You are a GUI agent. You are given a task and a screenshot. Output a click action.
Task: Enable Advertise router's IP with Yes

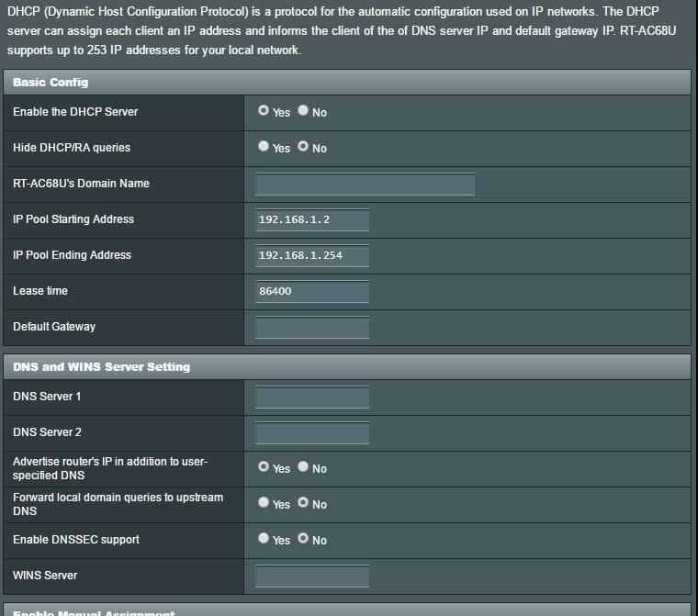(x=264, y=467)
